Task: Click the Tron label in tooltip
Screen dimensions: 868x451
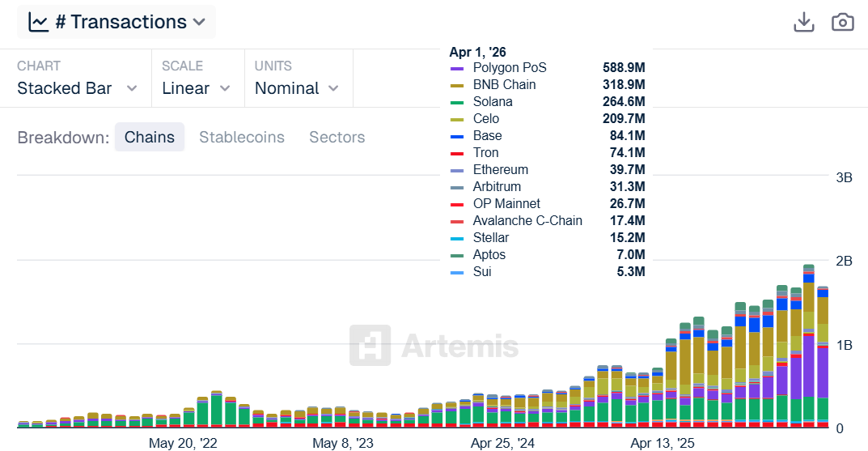Action: click(x=485, y=153)
